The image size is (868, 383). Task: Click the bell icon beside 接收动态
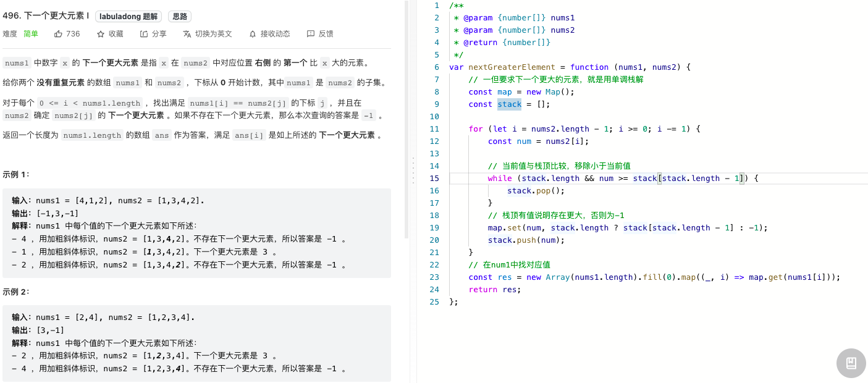pyautogui.click(x=253, y=34)
